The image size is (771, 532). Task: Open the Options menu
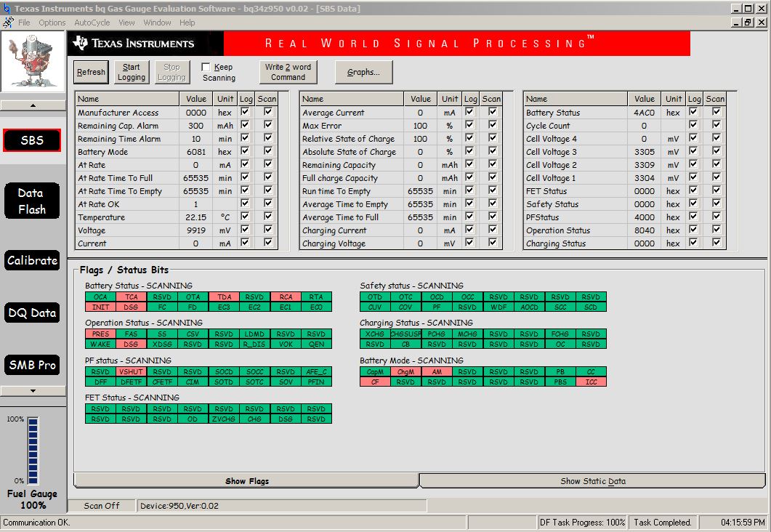pos(52,23)
